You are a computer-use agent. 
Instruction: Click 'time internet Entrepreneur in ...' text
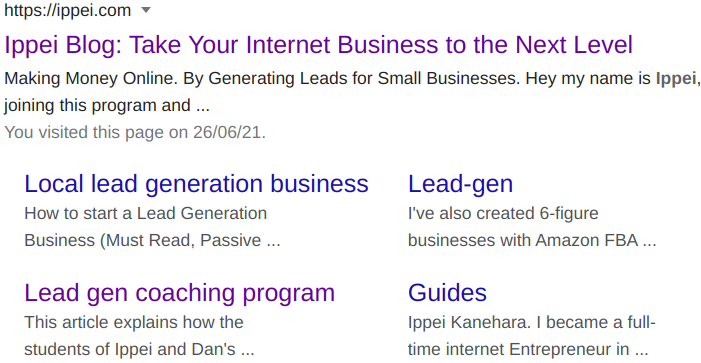coord(528,349)
